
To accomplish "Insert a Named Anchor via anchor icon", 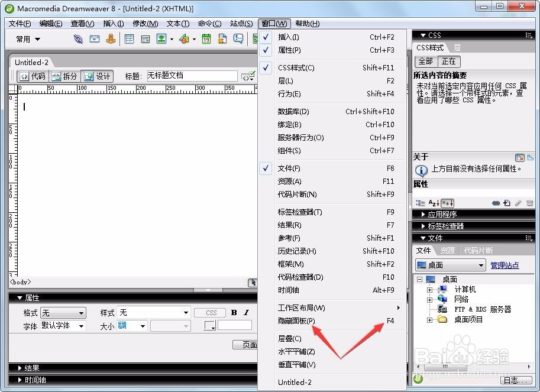I will [111, 39].
